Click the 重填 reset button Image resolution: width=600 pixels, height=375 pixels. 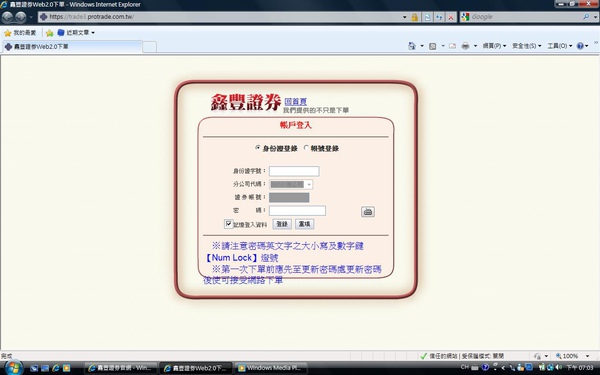(x=305, y=224)
